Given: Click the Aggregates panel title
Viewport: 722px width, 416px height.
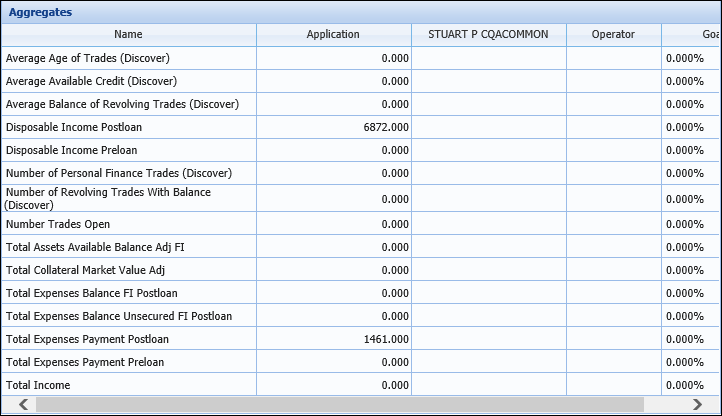Looking at the screenshot, I should (41, 12).
